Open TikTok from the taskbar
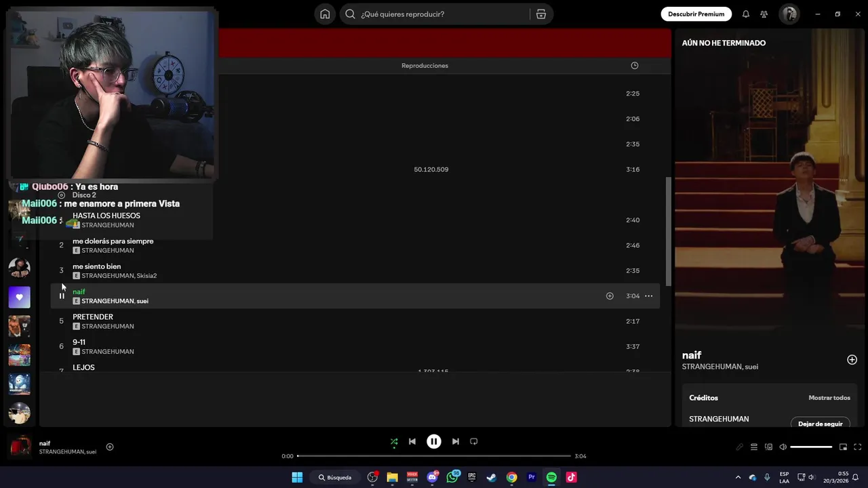The image size is (868, 488). tap(572, 477)
